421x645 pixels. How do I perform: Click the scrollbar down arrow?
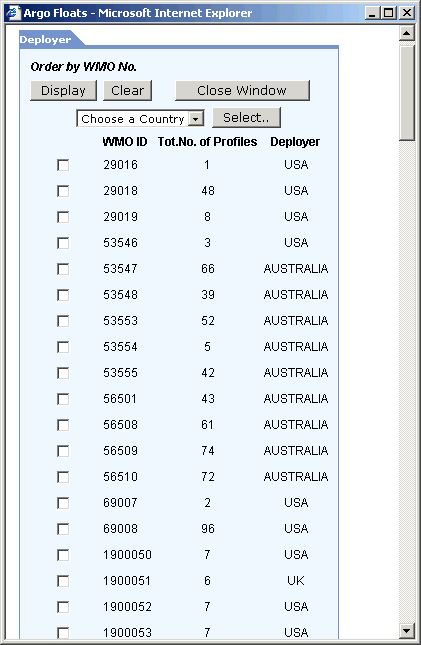click(x=407, y=630)
